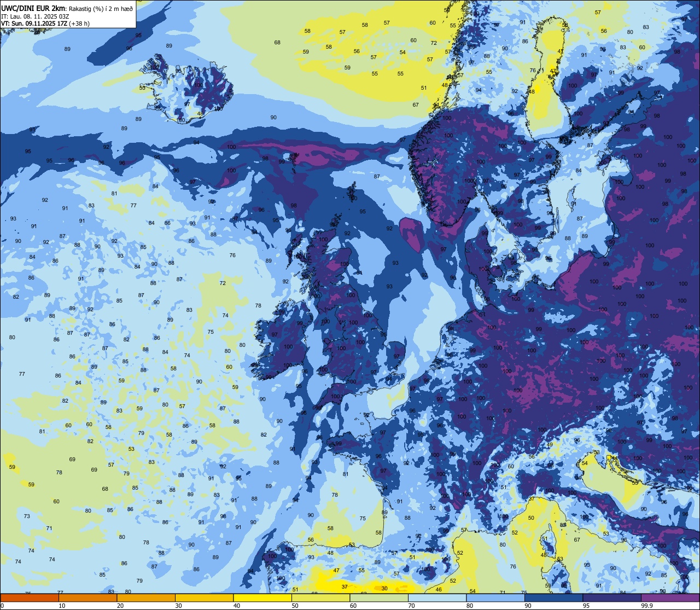This screenshot has height=610, width=700.
Task: Click the "IT: Lau. 08. 11. 2025 03Z" line
Action: pyautogui.click(x=35, y=16)
